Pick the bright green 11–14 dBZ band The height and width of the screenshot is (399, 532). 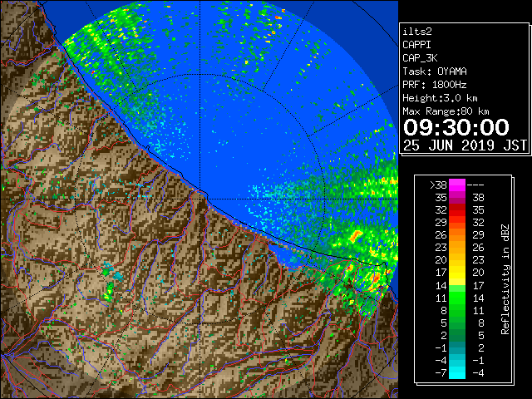point(457,298)
